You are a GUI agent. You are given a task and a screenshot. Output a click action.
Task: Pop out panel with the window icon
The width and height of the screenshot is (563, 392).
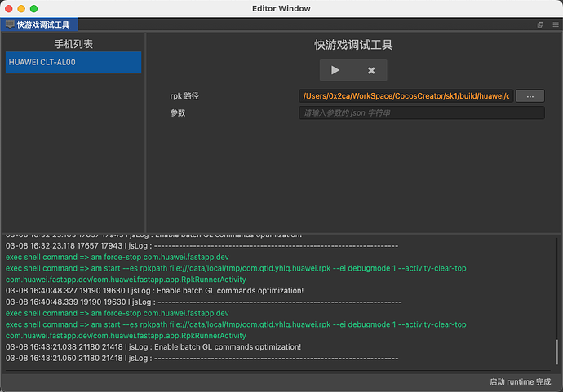click(x=540, y=24)
